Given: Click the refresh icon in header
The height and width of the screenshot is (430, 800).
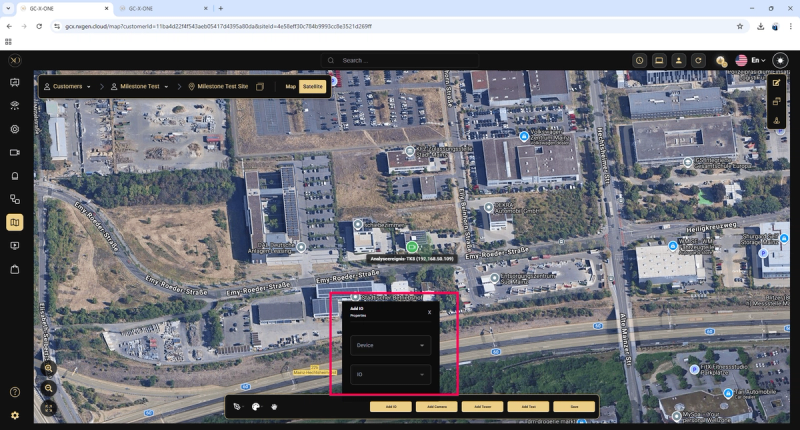Looking at the screenshot, I should 698,60.
